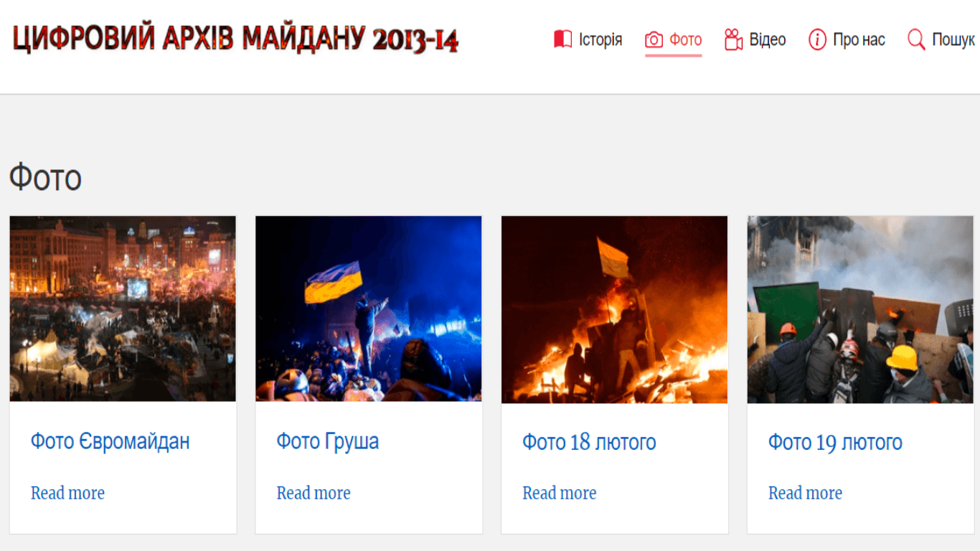Open the Фото 18 лютого title link
Screen dimensions: 980x551
589,442
